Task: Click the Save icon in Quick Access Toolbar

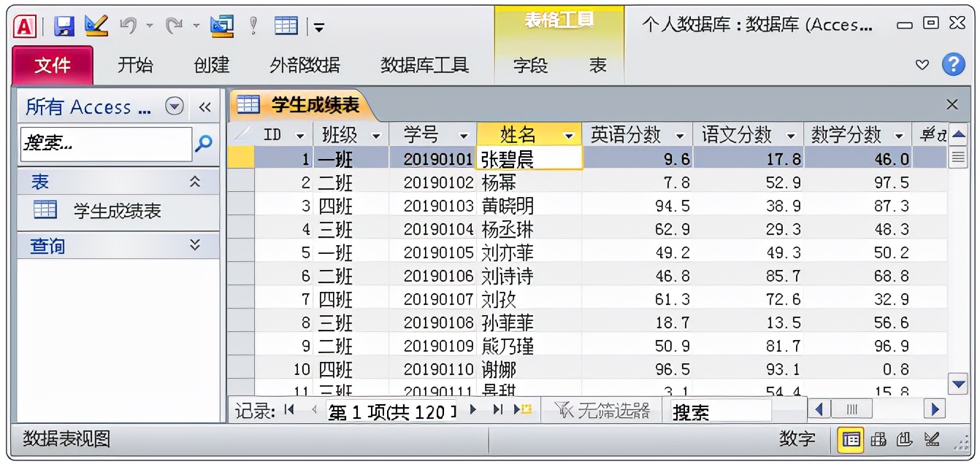Action: [64, 26]
